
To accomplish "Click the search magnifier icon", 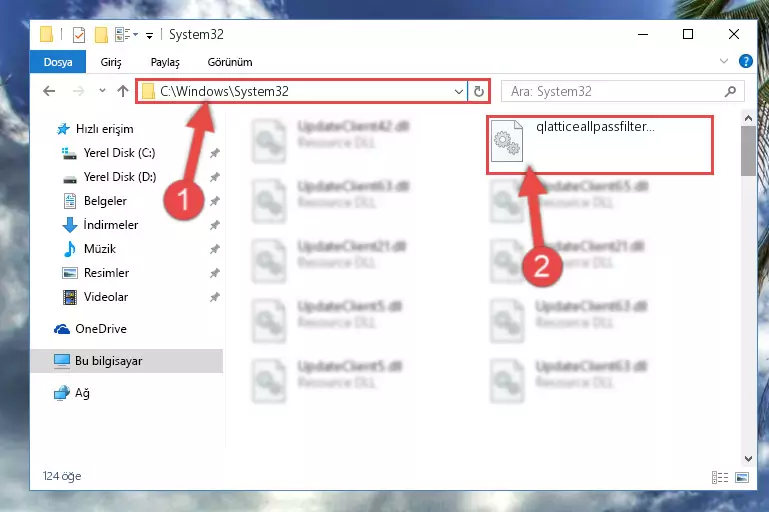I will click(730, 91).
